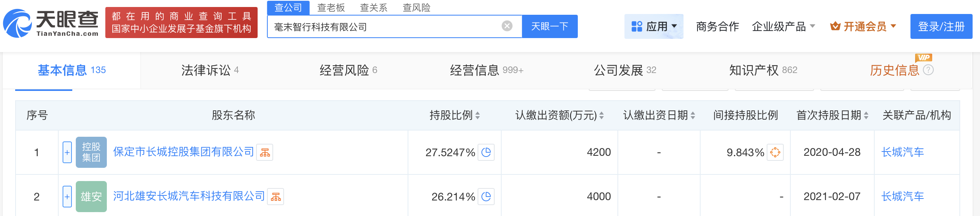Click the 26.214% holding ratio value
This screenshot has height=216, width=980.
click(453, 197)
